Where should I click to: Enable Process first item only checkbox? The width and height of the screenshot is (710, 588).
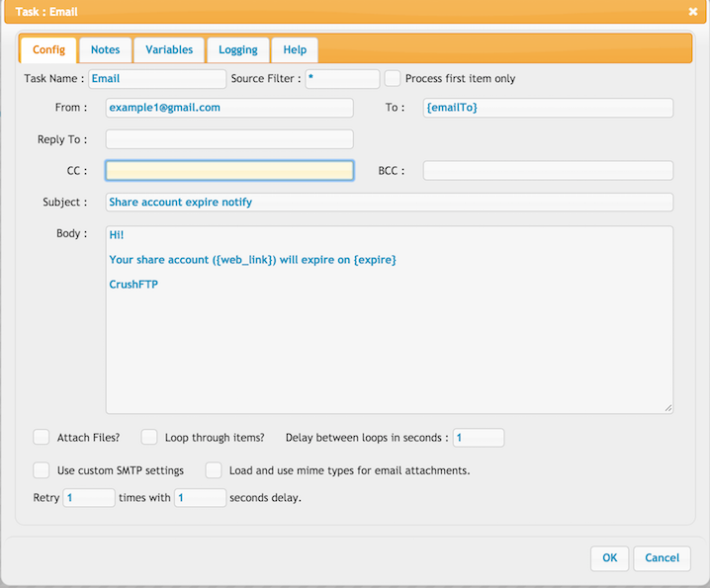click(393, 78)
